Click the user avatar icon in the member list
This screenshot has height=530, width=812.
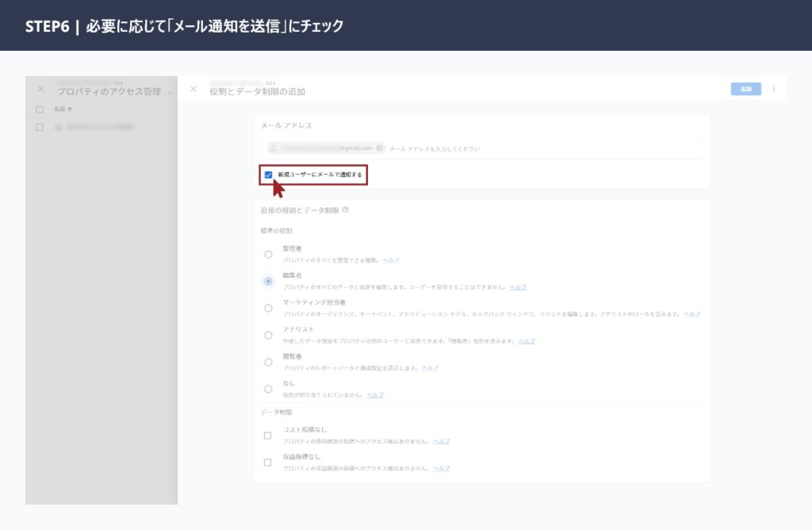(59, 127)
